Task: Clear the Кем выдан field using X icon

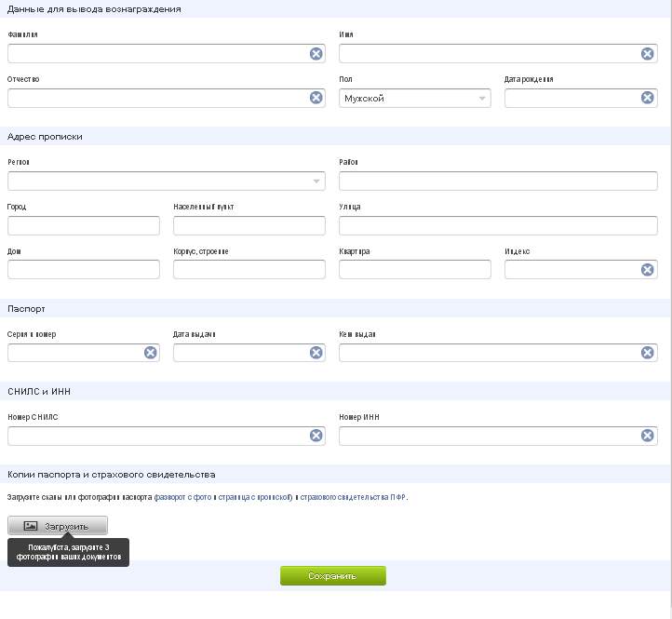Action: [x=648, y=353]
